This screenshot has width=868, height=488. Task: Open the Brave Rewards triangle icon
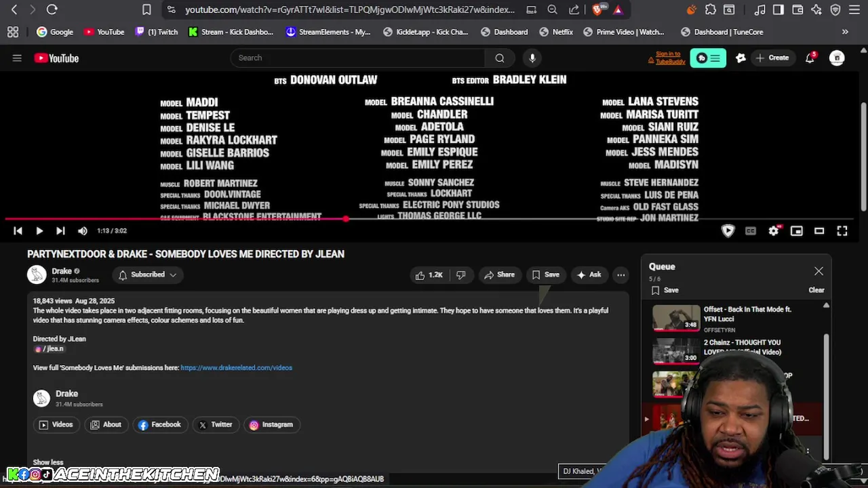(x=618, y=9)
